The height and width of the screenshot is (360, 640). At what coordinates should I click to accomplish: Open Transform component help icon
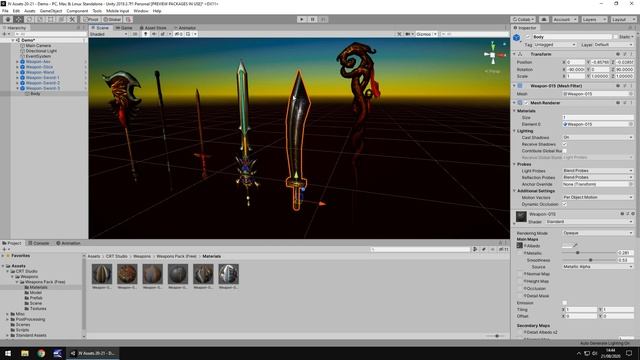pos(618,54)
